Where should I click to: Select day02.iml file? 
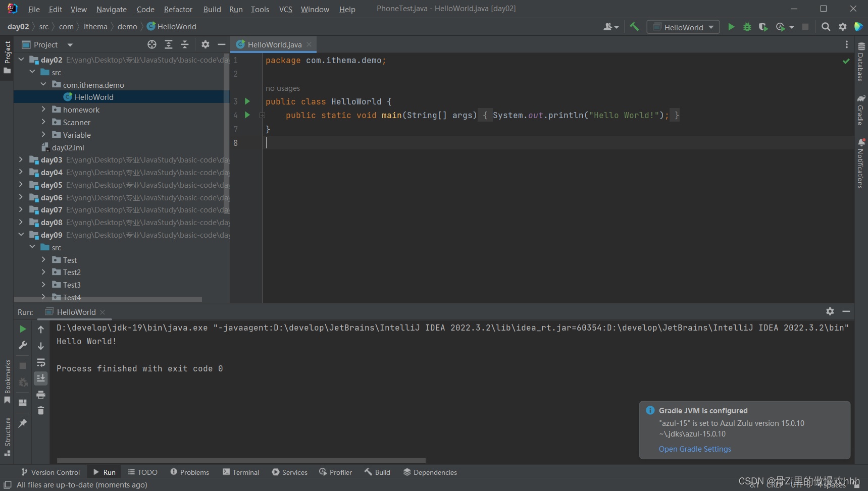point(68,147)
